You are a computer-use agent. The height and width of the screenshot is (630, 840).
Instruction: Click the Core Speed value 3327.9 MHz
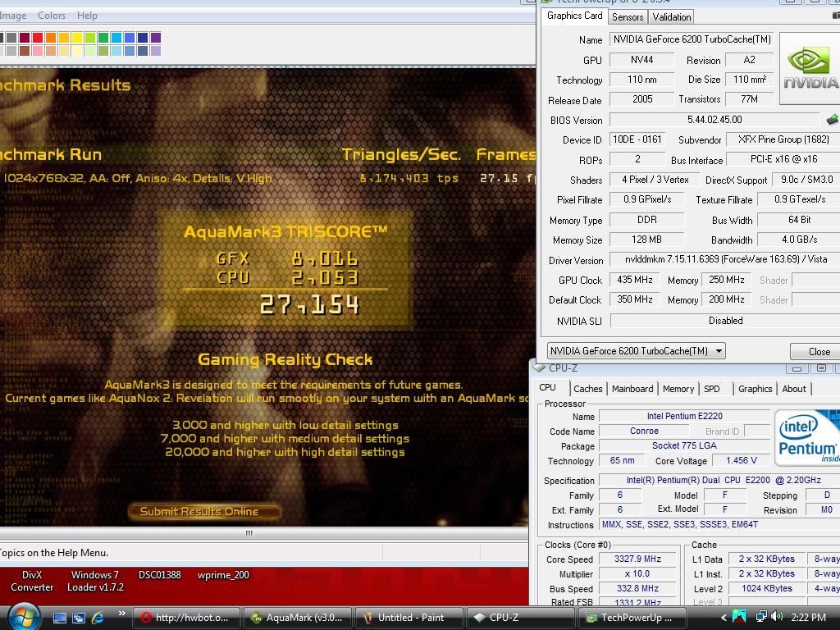point(637,559)
